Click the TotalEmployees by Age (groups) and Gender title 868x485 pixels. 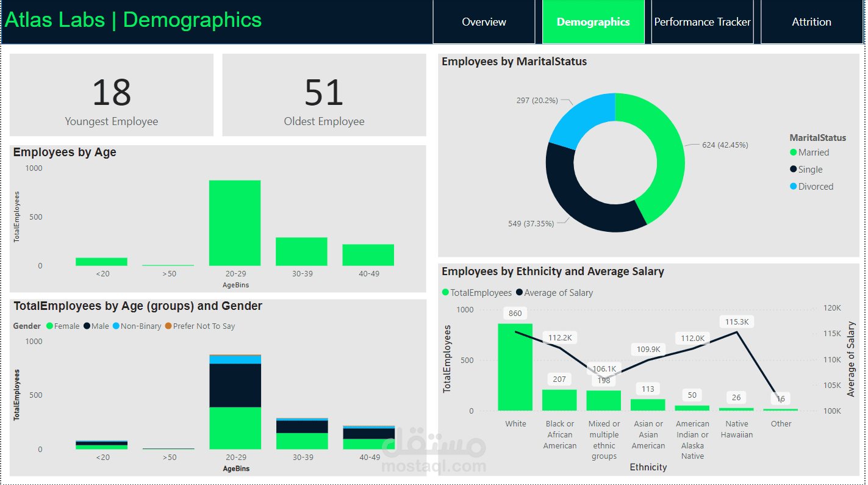(138, 306)
